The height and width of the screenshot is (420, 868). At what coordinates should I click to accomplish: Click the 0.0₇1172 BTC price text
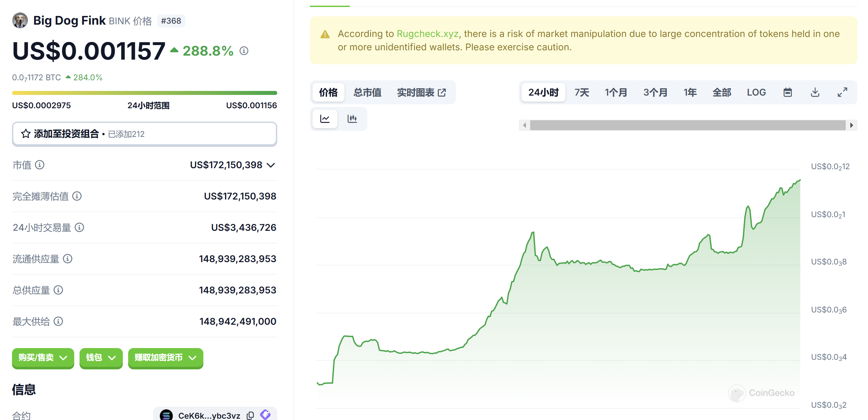36,78
